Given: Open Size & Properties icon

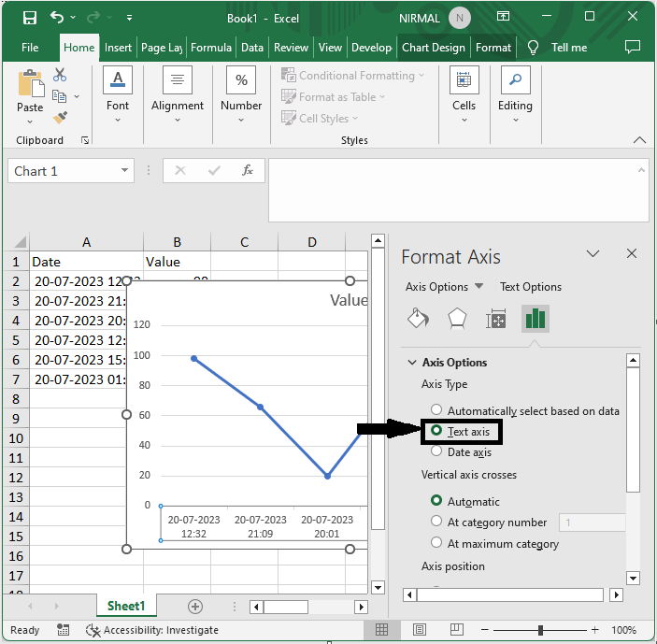Looking at the screenshot, I should click(495, 319).
